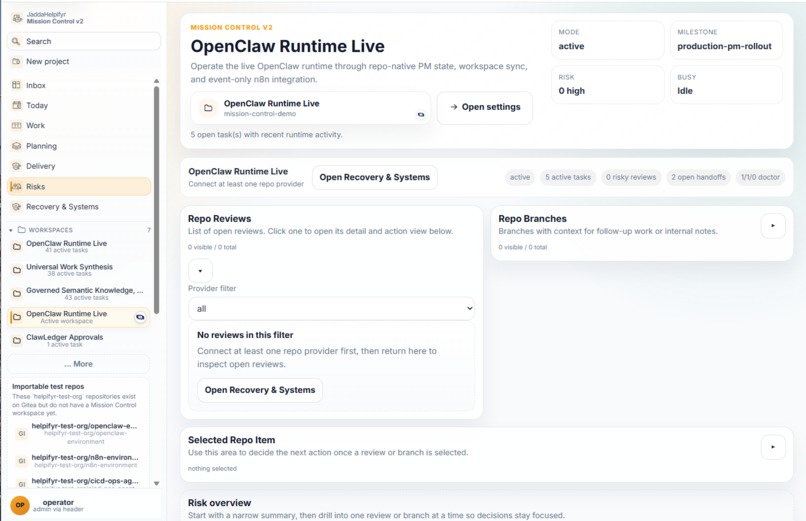
Task: Click the '2 open handoffs' chip
Action: tap(698, 177)
